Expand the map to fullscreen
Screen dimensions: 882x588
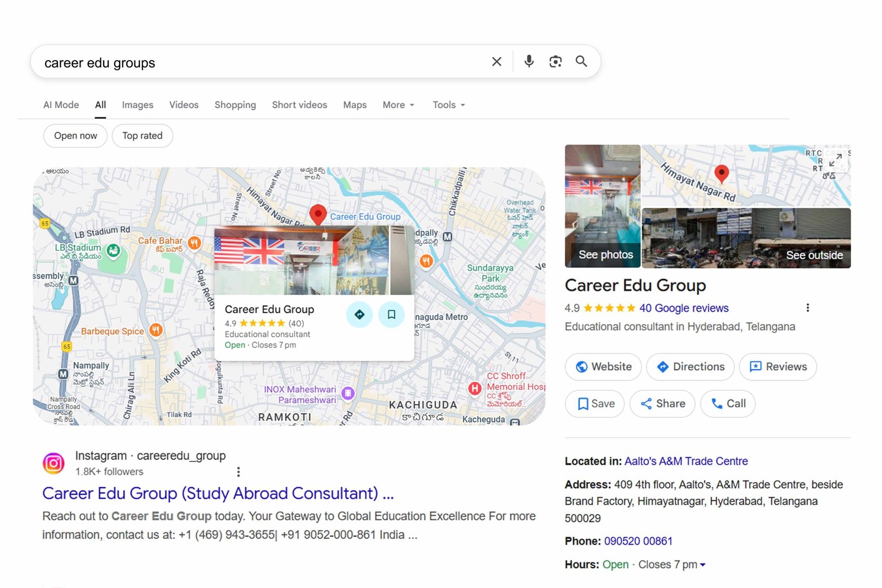pos(836,160)
